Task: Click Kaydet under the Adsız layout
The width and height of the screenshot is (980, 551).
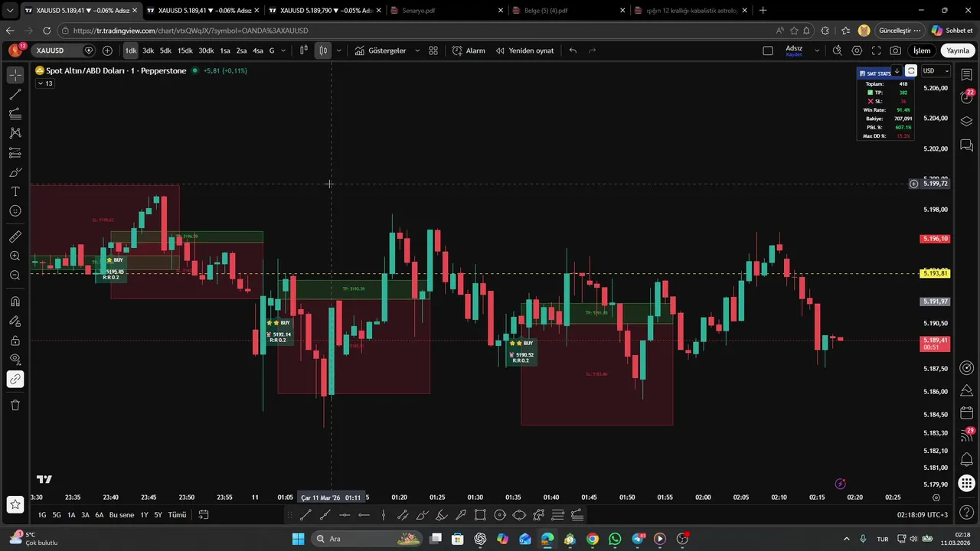Action: (x=794, y=55)
